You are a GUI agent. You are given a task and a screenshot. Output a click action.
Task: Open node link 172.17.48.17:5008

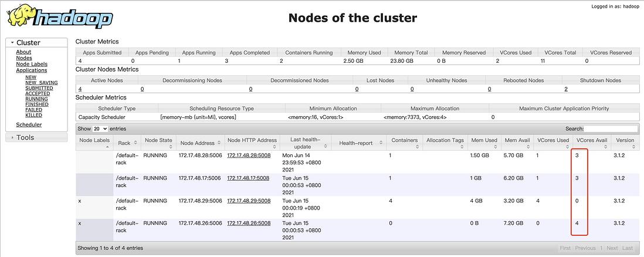[x=248, y=178]
